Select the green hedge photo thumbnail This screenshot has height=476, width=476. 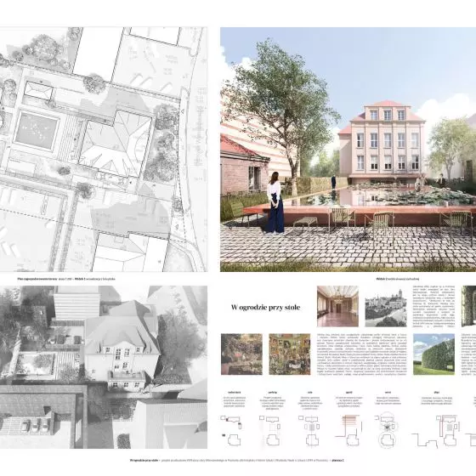click(x=433, y=354)
